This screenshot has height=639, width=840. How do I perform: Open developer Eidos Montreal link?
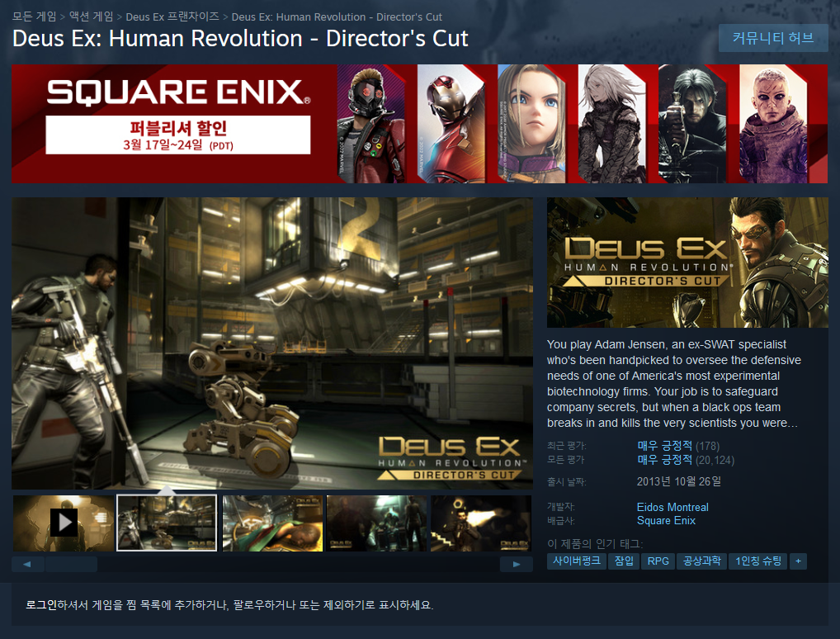tap(672, 507)
